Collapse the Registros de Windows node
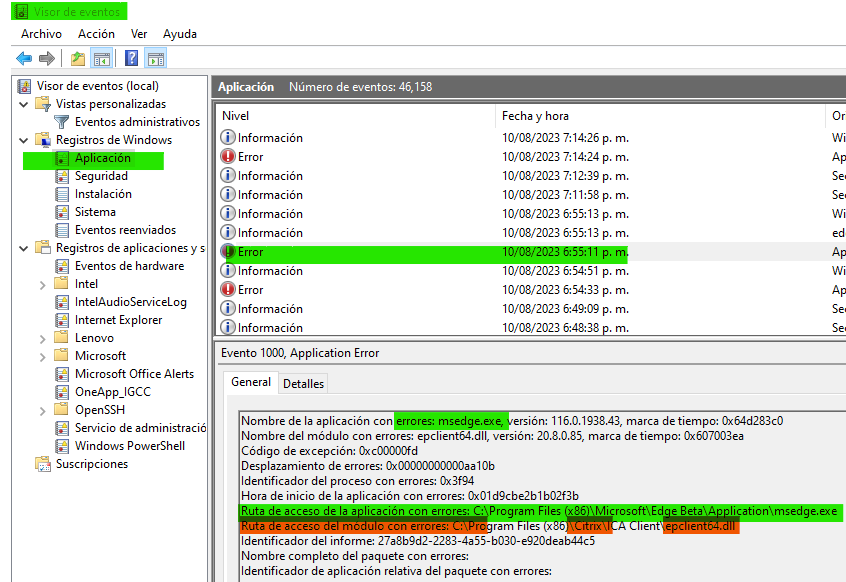Image resolution: width=846 pixels, height=582 pixels. click(x=24, y=140)
